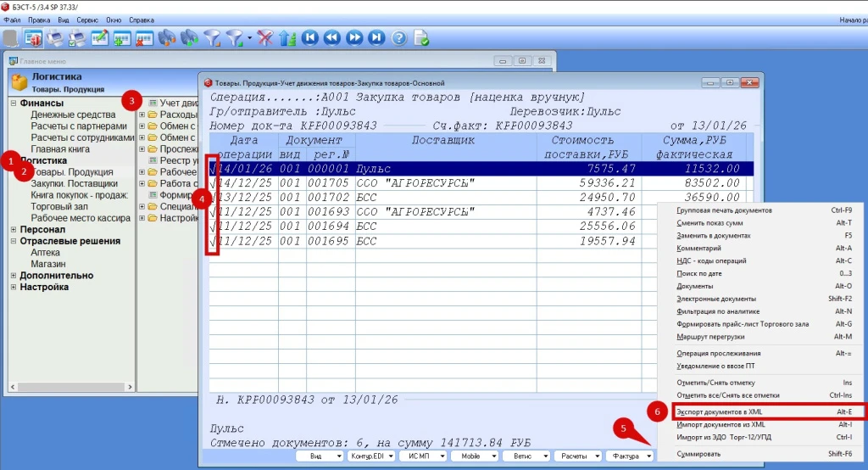Expand the Персонал tree node

[x=13, y=229]
